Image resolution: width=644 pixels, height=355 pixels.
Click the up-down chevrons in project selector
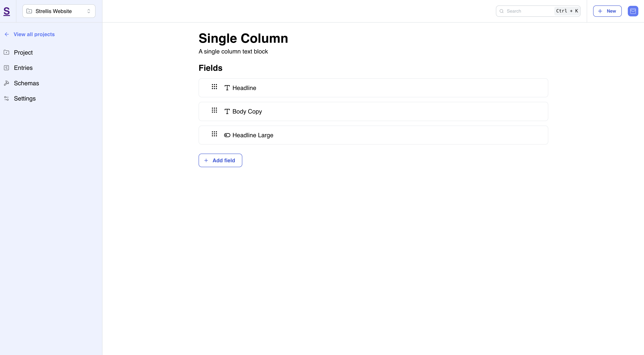tap(89, 11)
